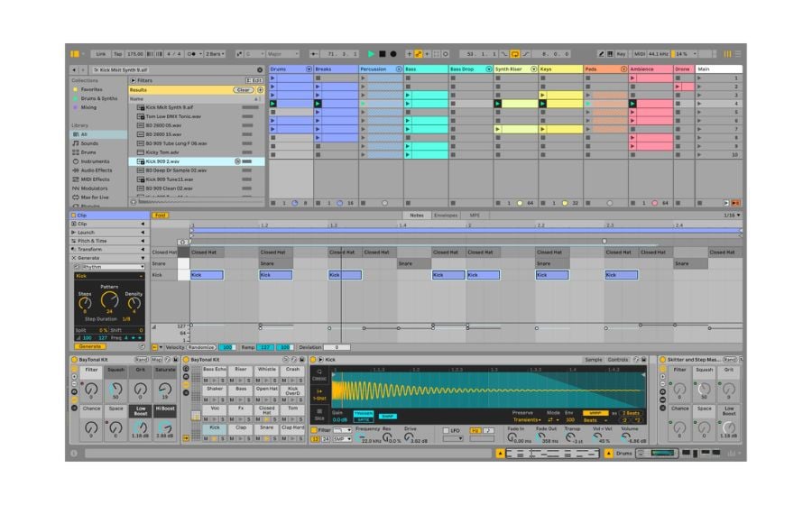The width and height of the screenshot is (812, 505).
Task: Open MIDI map mode switch
Action: click(640, 54)
